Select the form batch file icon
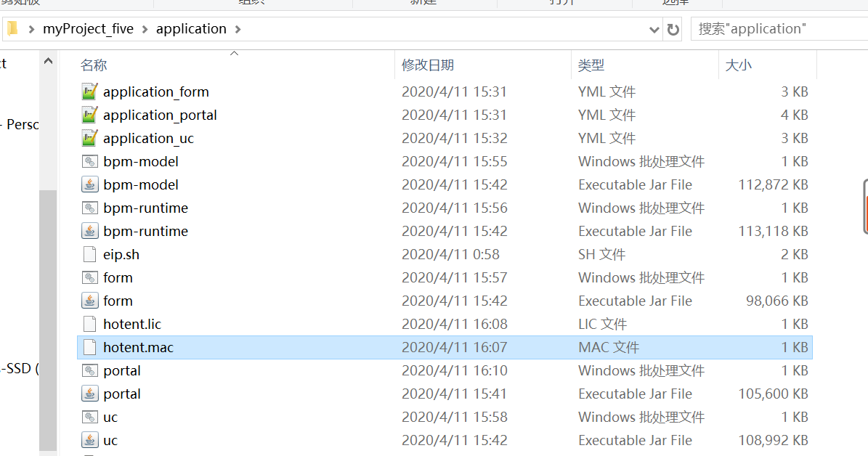 89,278
